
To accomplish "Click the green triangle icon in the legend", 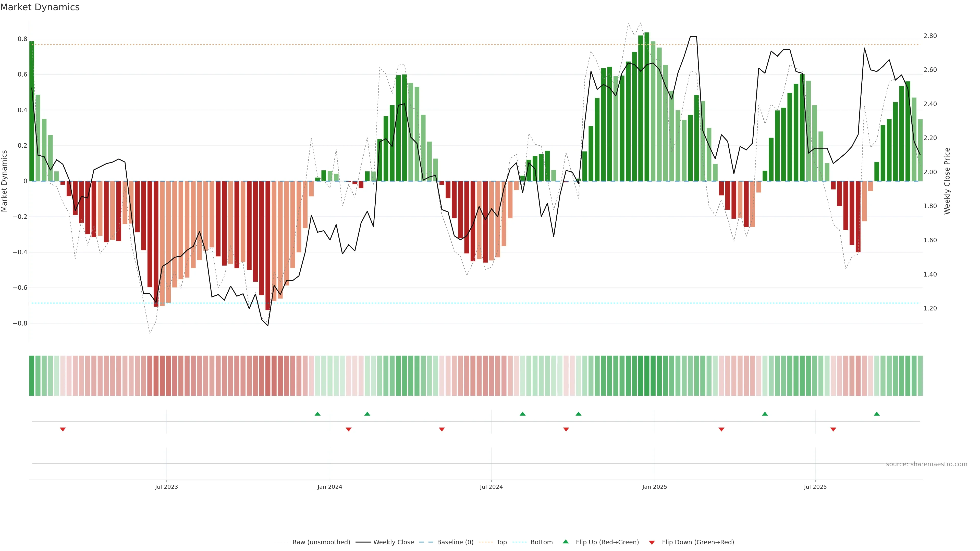I will [566, 542].
